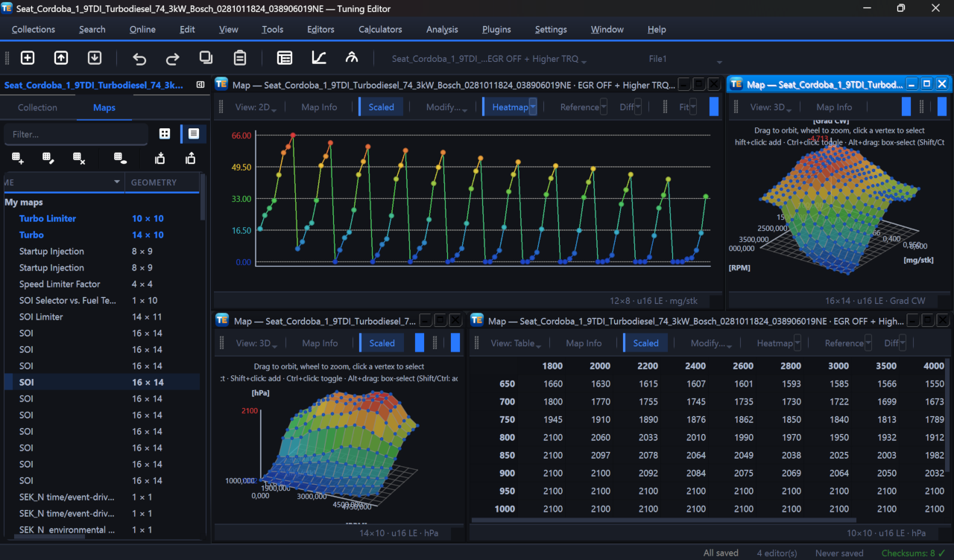
Task: Click the edit map pencil icon
Action: pos(48,158)
